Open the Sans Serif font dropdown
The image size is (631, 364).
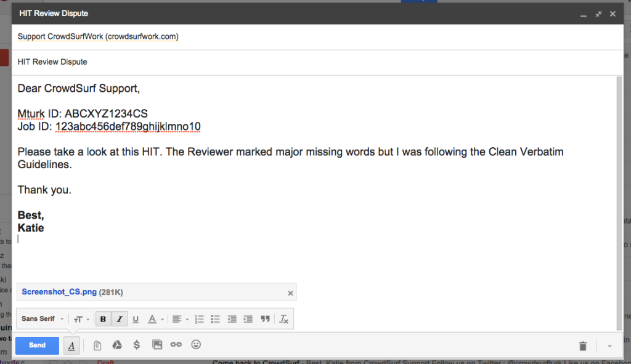click(x=43, y=318)
